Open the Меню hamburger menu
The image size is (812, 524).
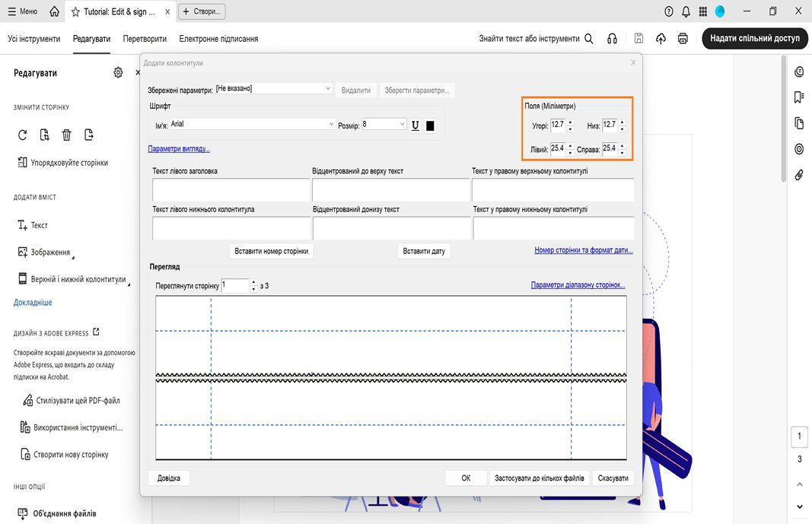[x=22, y=11]
